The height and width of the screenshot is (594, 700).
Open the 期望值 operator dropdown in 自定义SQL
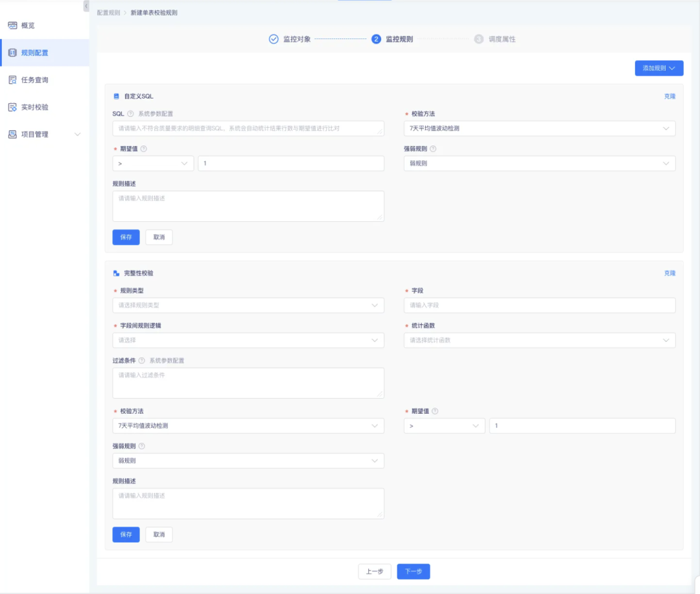coord(153,163)
